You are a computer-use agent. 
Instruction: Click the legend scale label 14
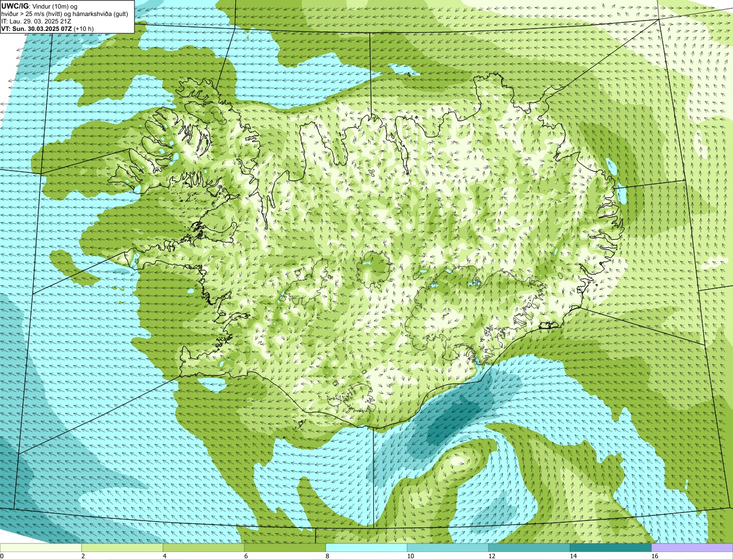pyautogui.click(x=573, y=556)
